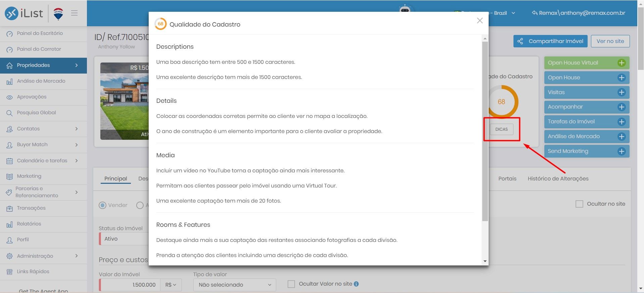Click the Painel do Escritório gauge icon
Viewport: 644px width, 293px height.
(9, 34)
